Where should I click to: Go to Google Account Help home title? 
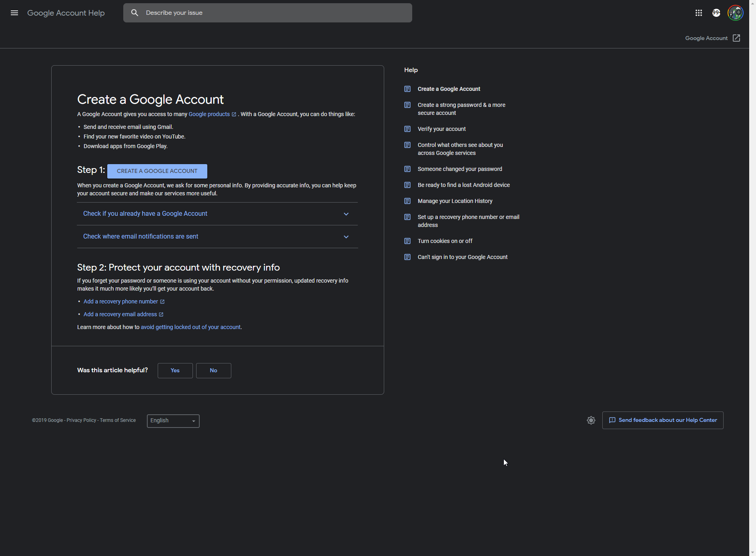(66, 13)
